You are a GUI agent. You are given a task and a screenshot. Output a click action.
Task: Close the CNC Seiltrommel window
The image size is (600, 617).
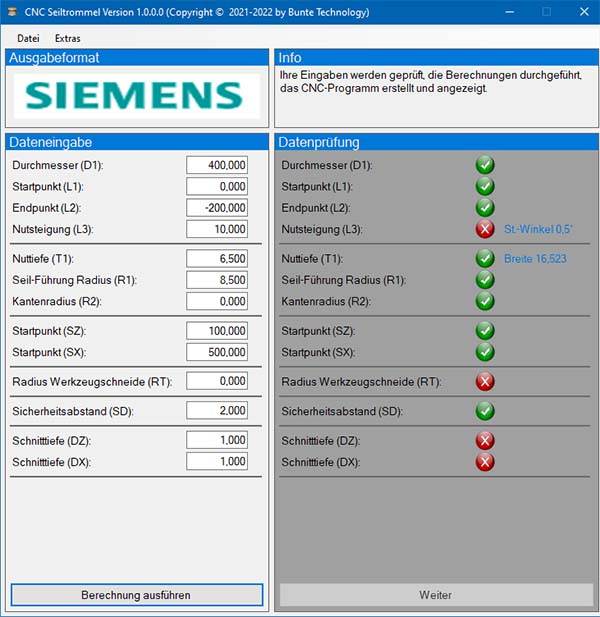pos(584,12)
